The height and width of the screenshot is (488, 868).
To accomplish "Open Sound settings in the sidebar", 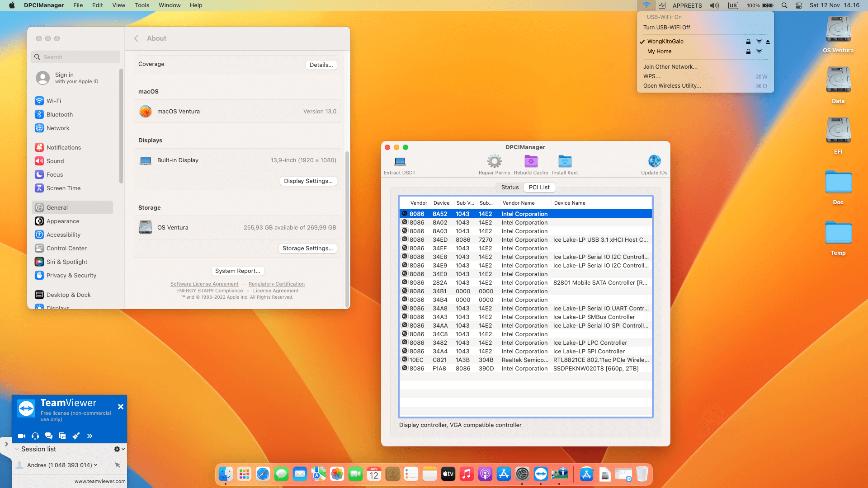I will pyautogui.click(x=72, y=161).
